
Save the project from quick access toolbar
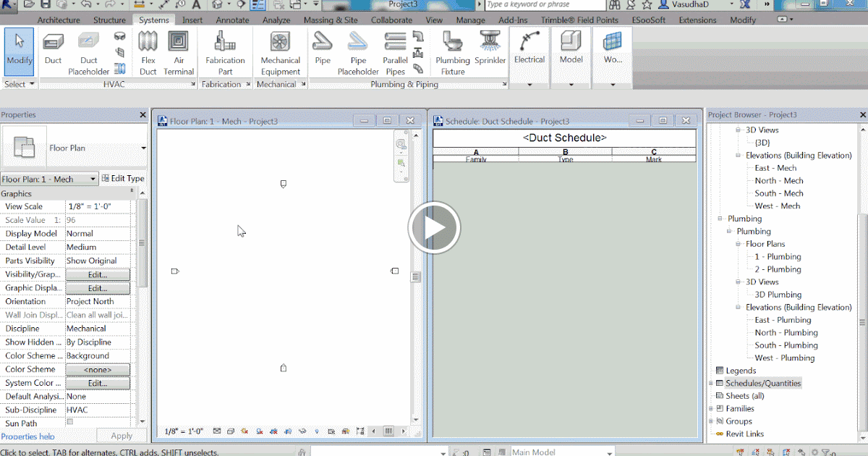click(x=46, y=4)
